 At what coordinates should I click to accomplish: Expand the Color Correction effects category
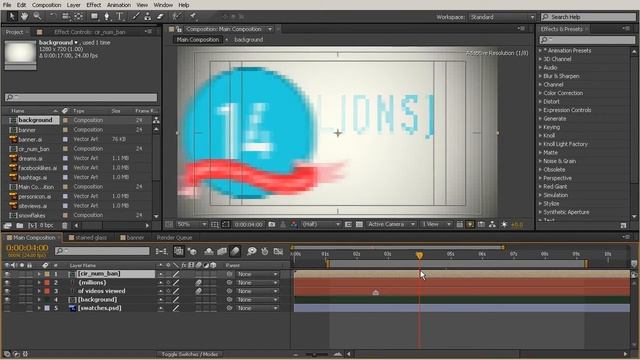[540, 93]
